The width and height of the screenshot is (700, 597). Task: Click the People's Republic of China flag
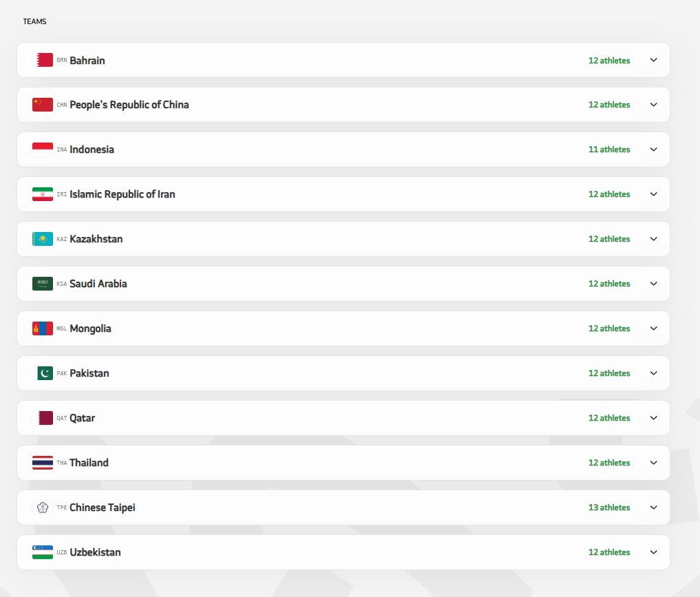coord(42,105)
